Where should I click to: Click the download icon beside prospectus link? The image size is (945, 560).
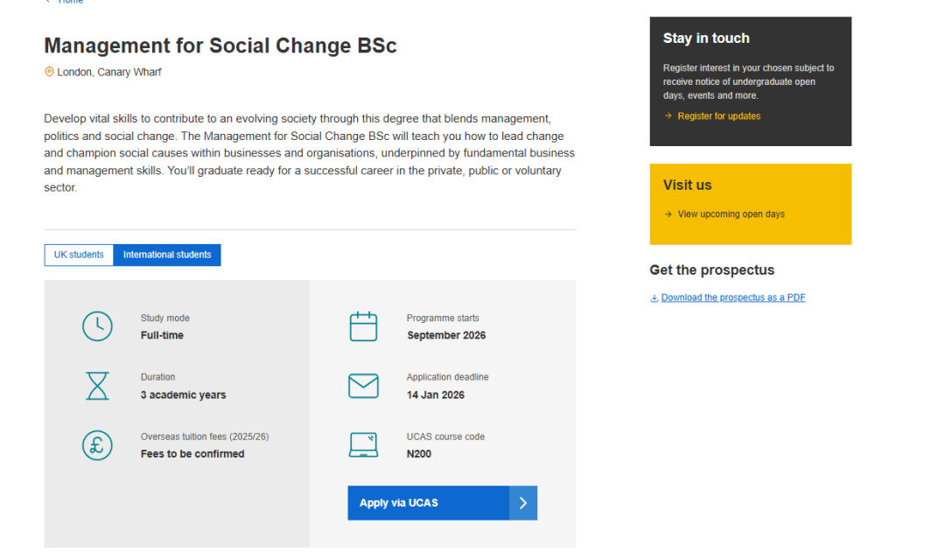click(x=654, y=298)
